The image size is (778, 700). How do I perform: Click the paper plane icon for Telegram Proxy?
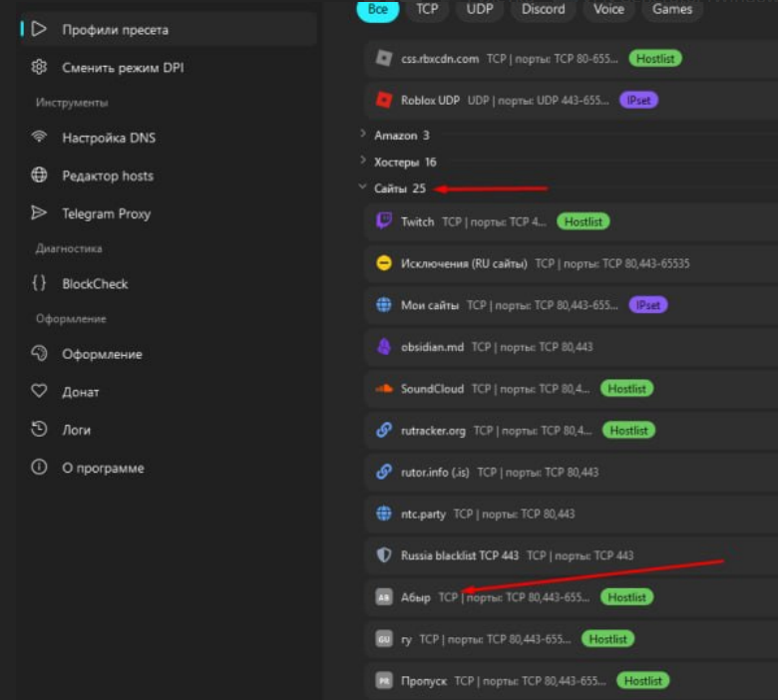click(39, 212)
